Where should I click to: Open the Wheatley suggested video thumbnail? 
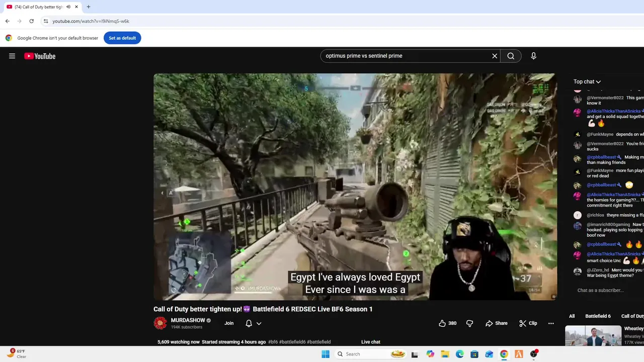click(593, 336)
